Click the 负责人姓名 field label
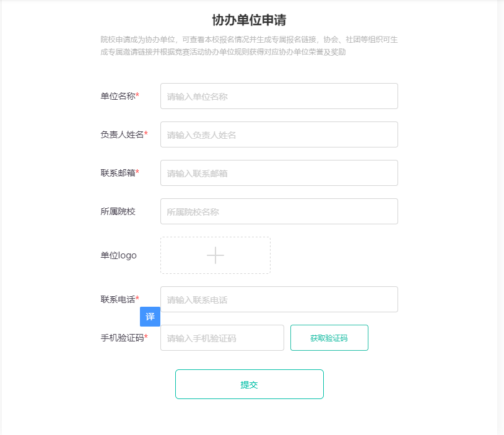 coord(123,134)
